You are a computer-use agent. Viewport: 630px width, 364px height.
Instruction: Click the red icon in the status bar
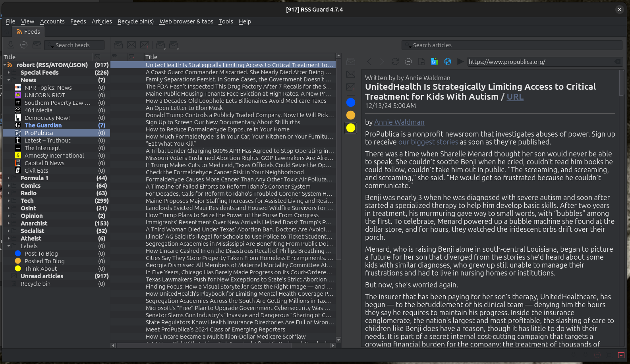[x=621, y=355]
